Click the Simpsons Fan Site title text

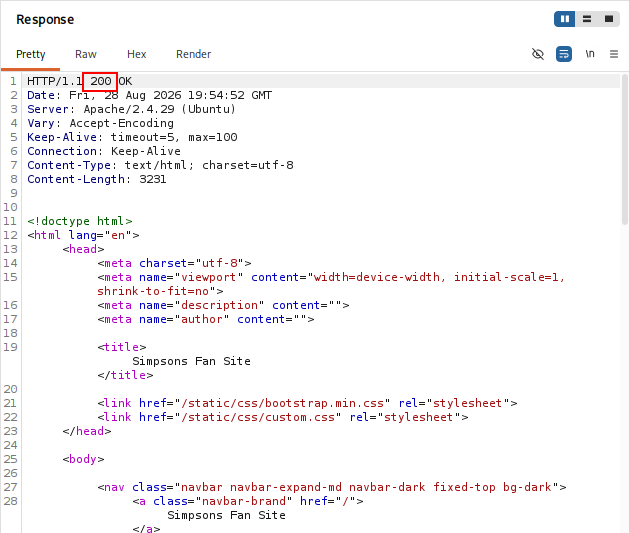[x=191, y=361]
